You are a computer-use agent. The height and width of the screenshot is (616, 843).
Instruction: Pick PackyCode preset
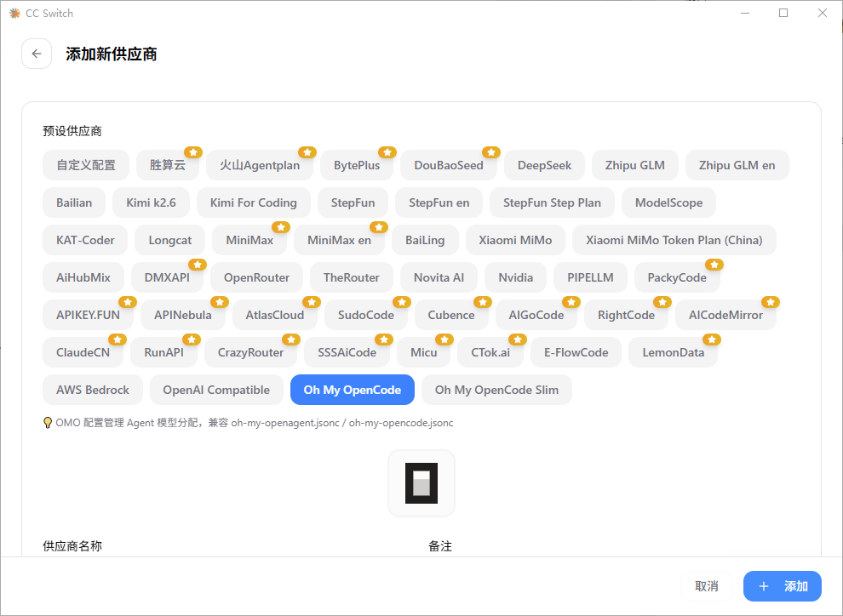(677, 277)
